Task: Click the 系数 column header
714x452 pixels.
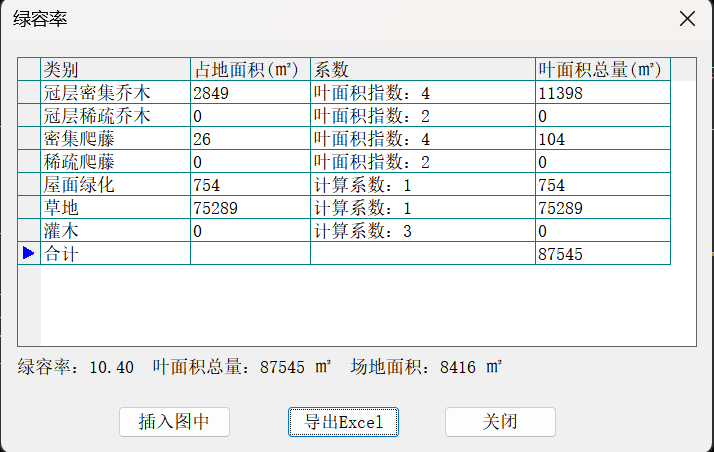Action: 422,70
